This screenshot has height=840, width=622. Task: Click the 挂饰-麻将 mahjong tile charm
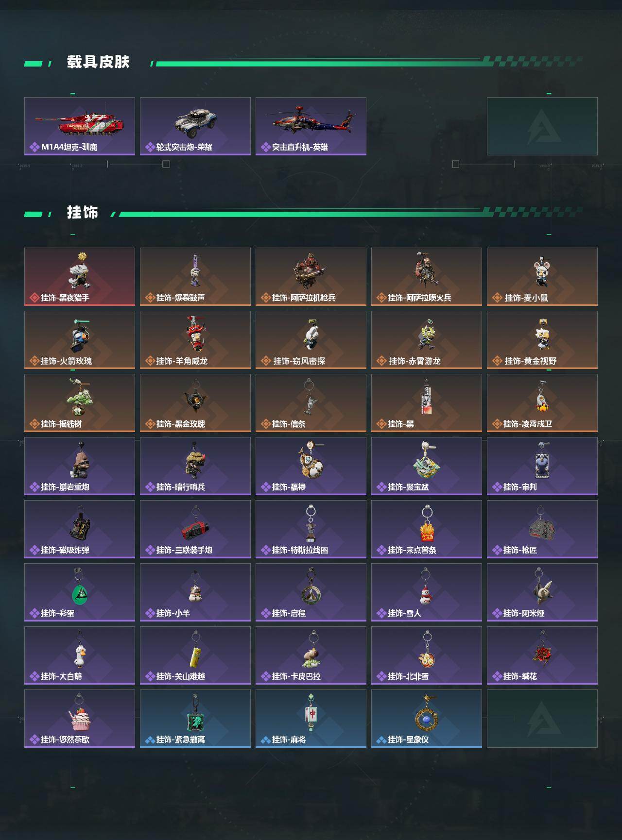pos(311,719)
